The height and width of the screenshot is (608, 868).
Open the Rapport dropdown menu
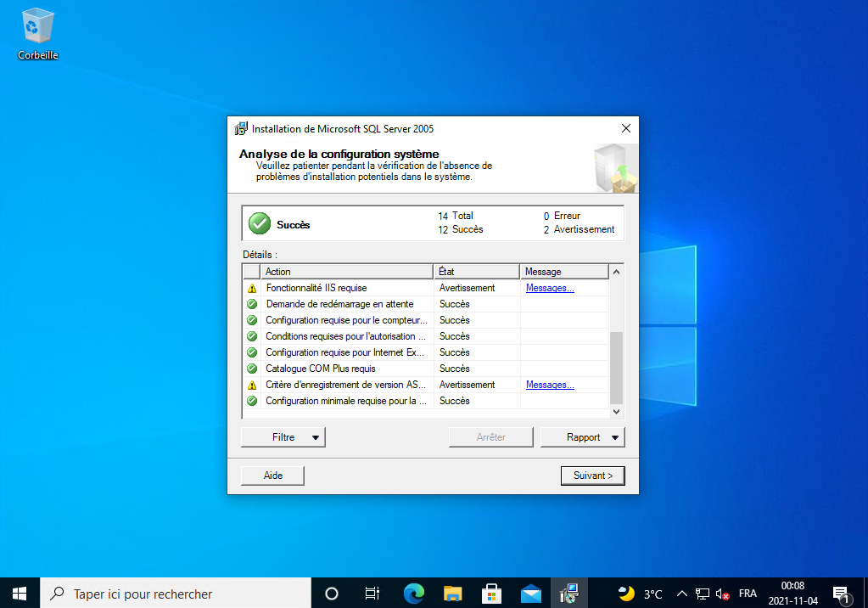[583, 437]
